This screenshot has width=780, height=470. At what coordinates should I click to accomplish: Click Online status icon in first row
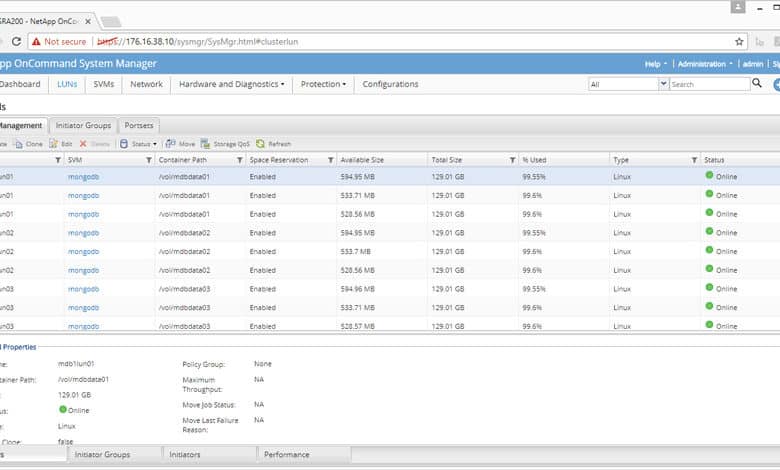tap(709, 175)
